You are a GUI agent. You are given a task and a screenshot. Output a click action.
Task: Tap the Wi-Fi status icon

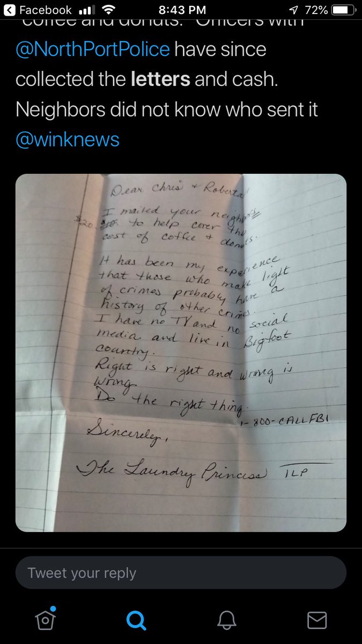pos(109,10)
